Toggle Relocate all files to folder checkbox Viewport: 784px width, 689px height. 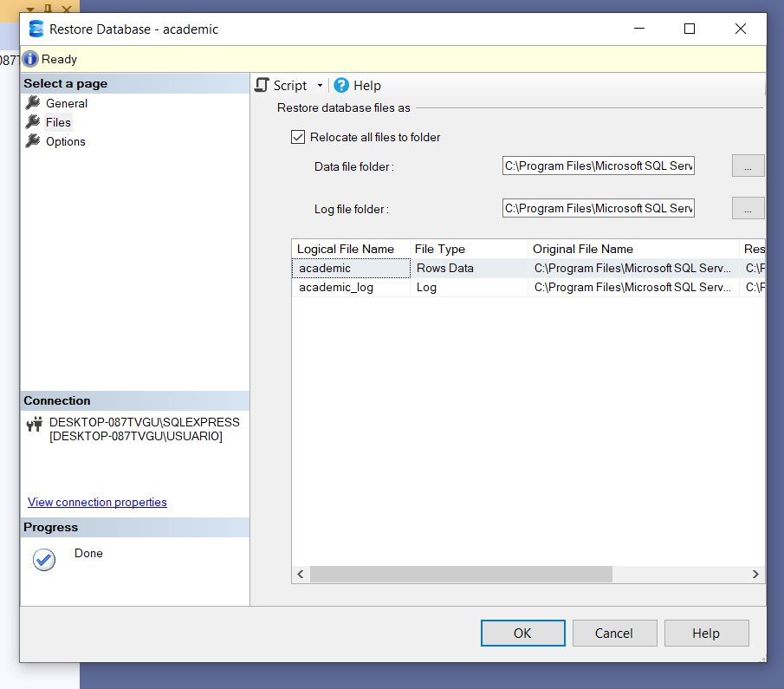pos(298,137)
